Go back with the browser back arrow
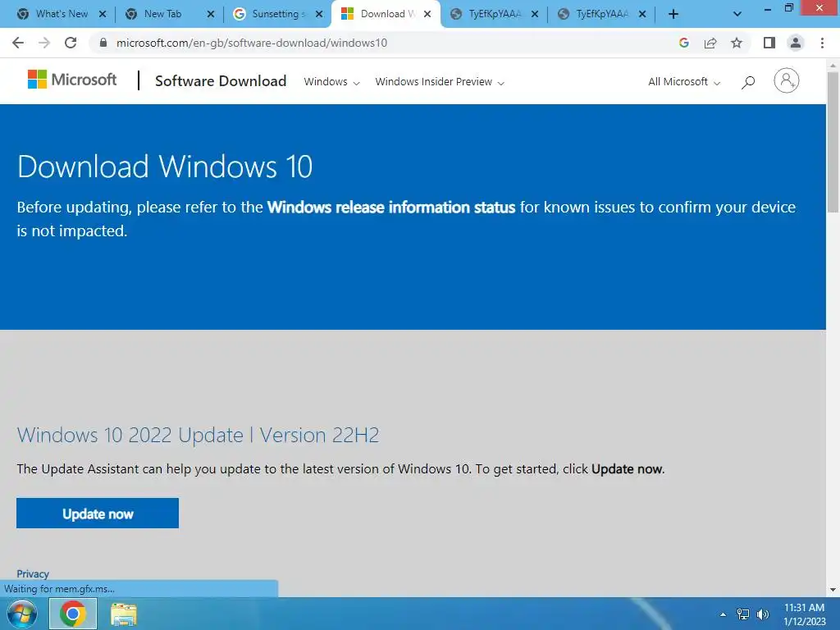This screenshot has height=630, width=840. point(18,43)
